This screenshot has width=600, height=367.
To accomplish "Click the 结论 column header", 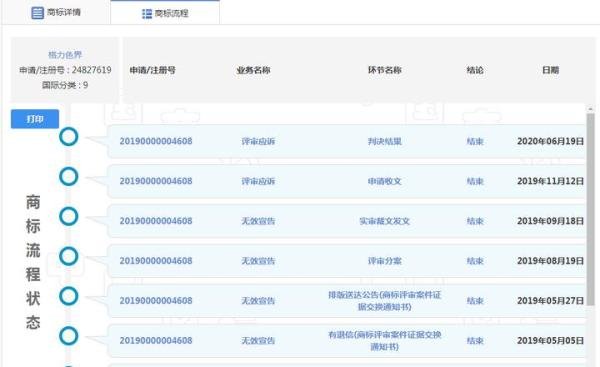I will tap(475, 70).
